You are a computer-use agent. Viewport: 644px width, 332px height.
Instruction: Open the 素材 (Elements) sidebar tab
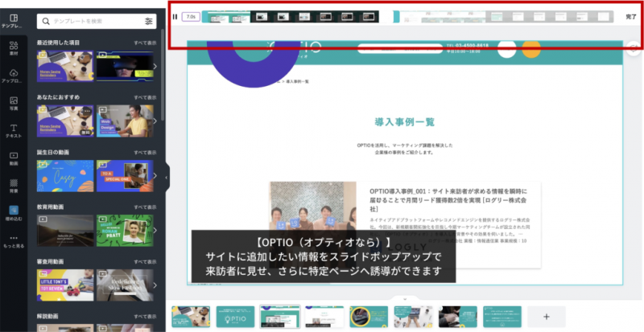point(14,48)
